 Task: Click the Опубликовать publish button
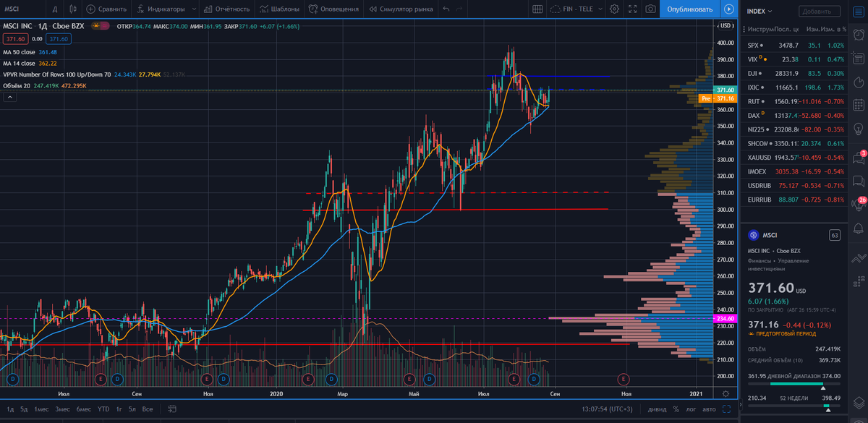[689, 9]
